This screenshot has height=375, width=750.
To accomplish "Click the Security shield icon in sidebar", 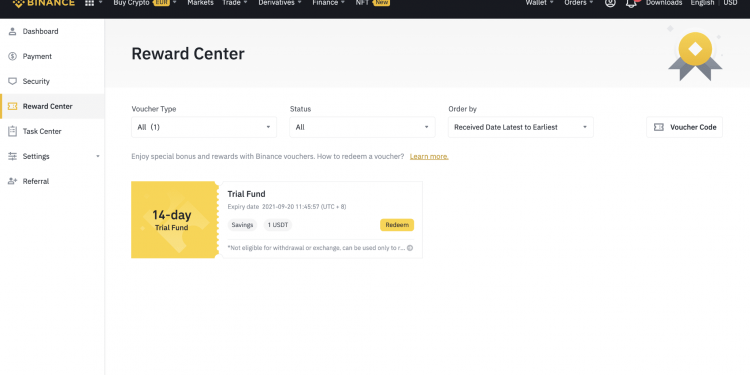I will (x=12, y=81).
